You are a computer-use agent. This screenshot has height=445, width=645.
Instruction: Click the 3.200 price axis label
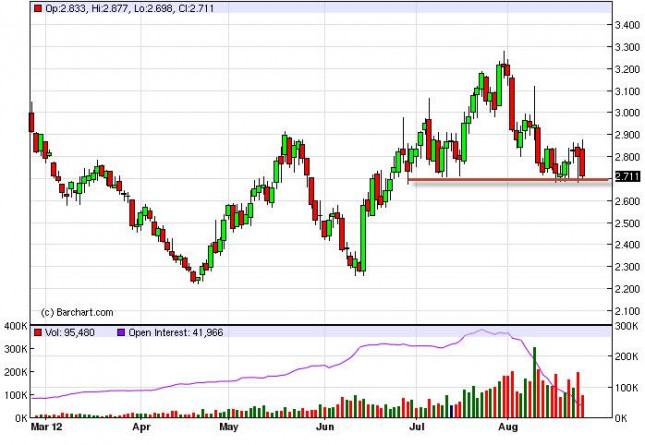tap(627, 69)
